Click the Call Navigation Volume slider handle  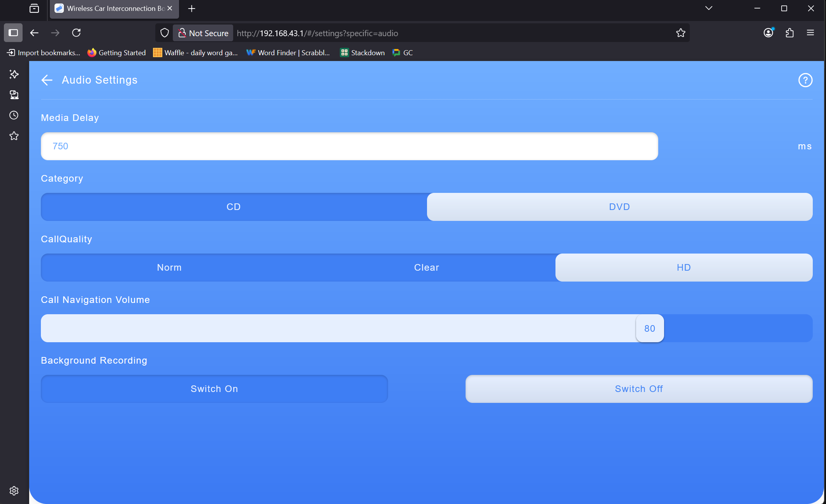click(x=649, y=328)
